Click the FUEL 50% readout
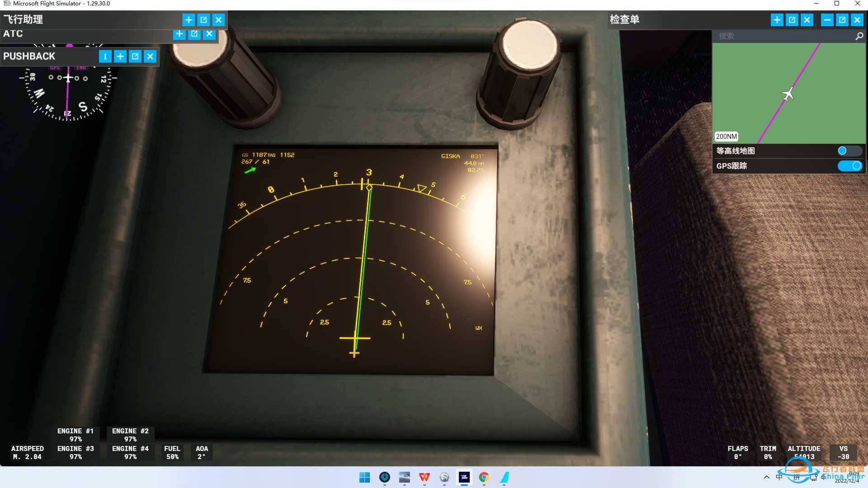This screenshot has height=488, width=868. pyautogui.click(x=172, y=453)
